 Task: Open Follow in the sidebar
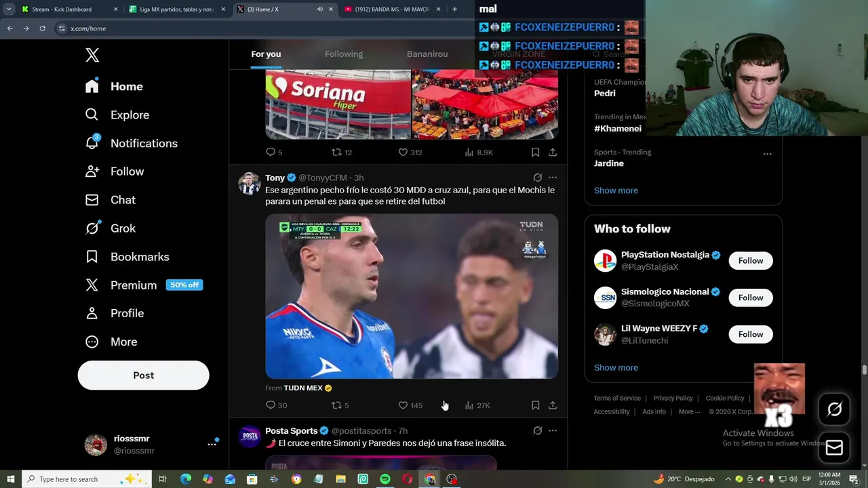[x=115, y=171]
